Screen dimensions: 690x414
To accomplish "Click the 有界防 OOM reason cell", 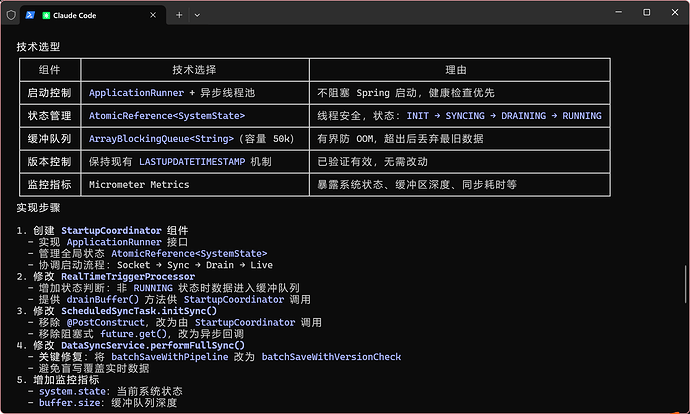I will tap(460, 139).
